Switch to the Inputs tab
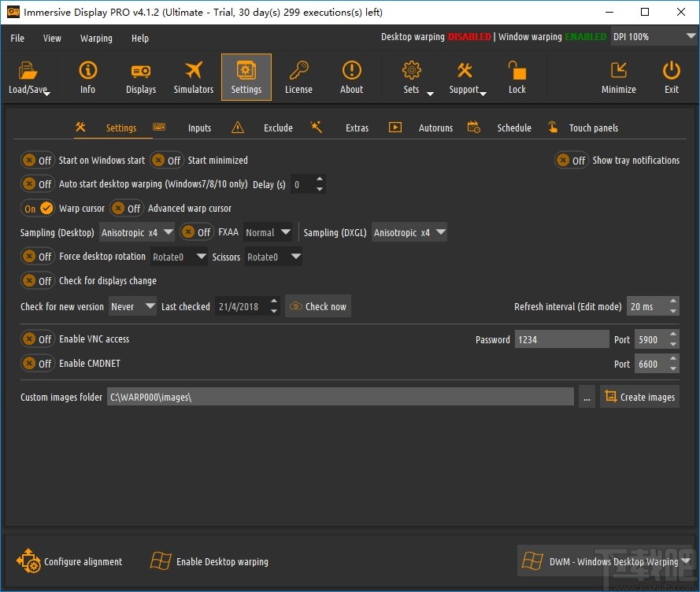The width and height of the screenshot is (700, 592). click(199, 128)
